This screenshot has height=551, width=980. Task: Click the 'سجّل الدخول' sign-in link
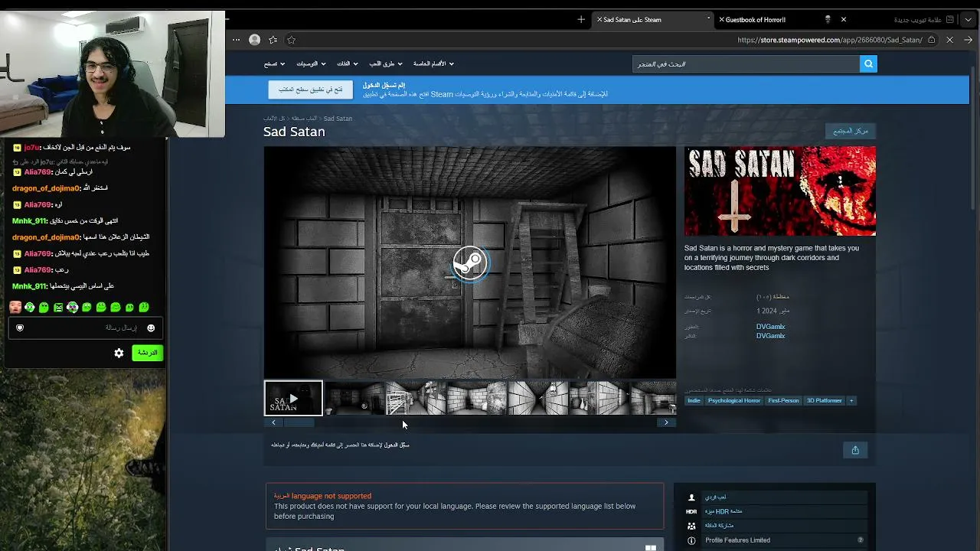(397, 445)
